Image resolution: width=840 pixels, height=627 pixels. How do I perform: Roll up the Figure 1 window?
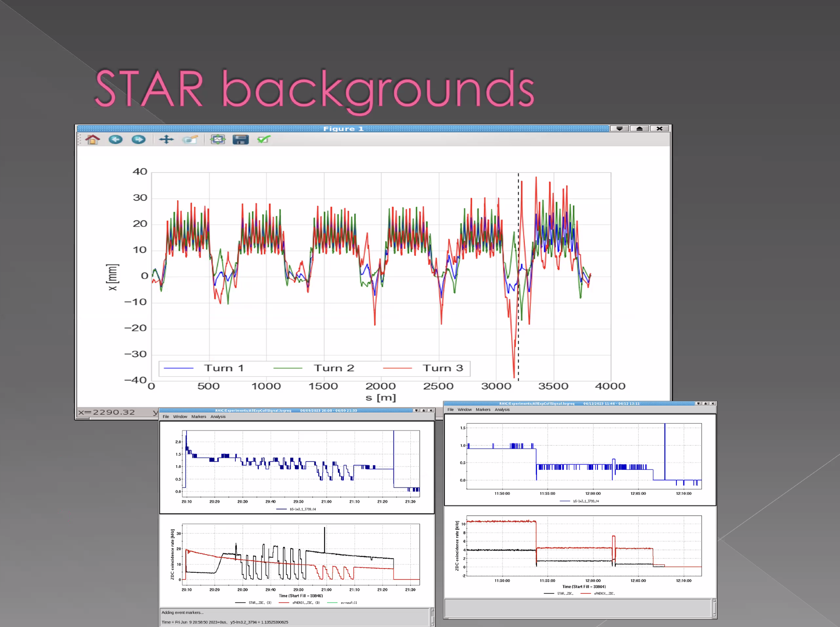coord(640,129)
